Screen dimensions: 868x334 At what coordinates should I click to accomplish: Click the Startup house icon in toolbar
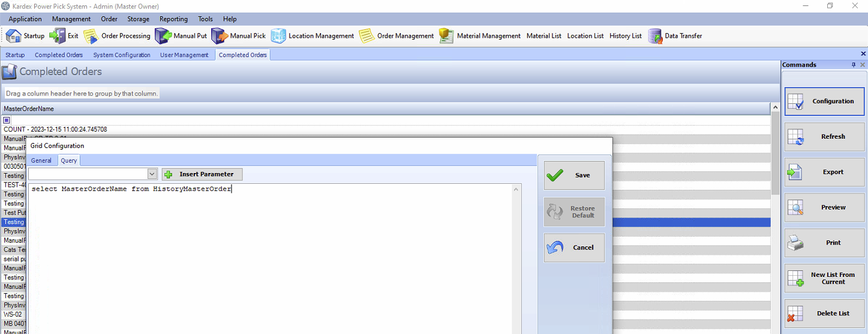coord(13,36)
